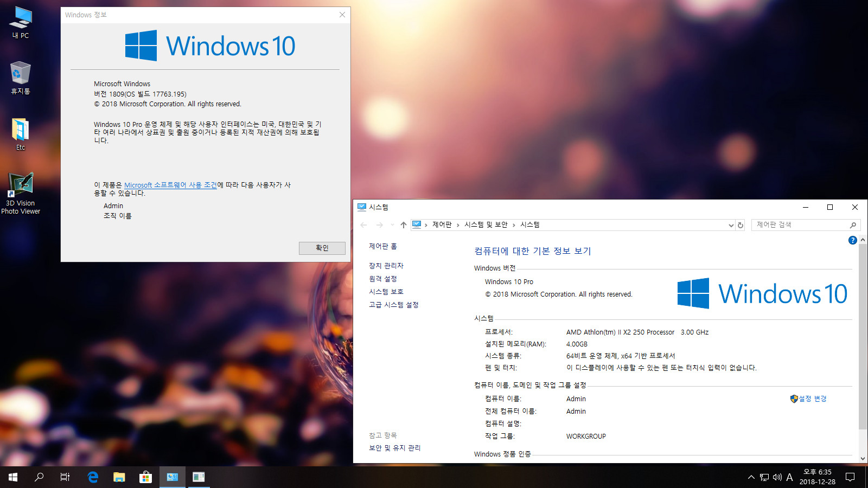Click 설정 변경 shield link

[808, 399]
